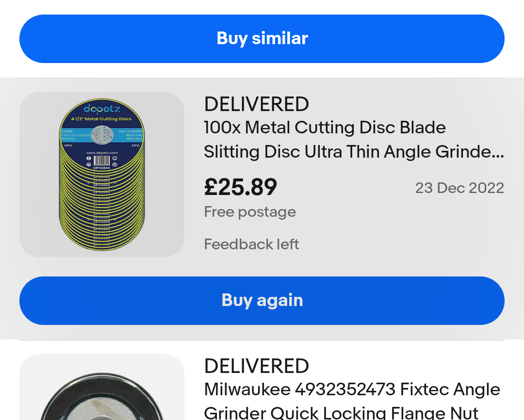
Task: Tap the DELIVERED status above the cutting disc
Action: (256, 104)
